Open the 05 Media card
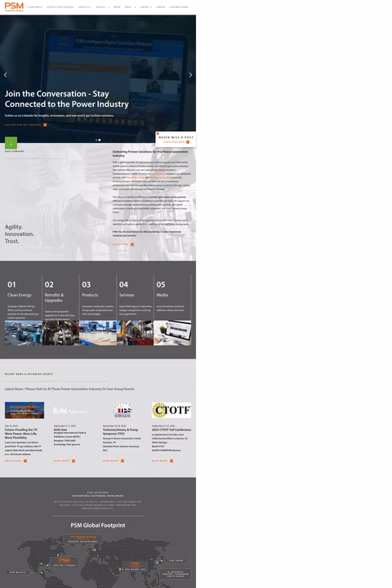This screenshot has width=392, height=588. pyautogui.click(x=172, y=310)
